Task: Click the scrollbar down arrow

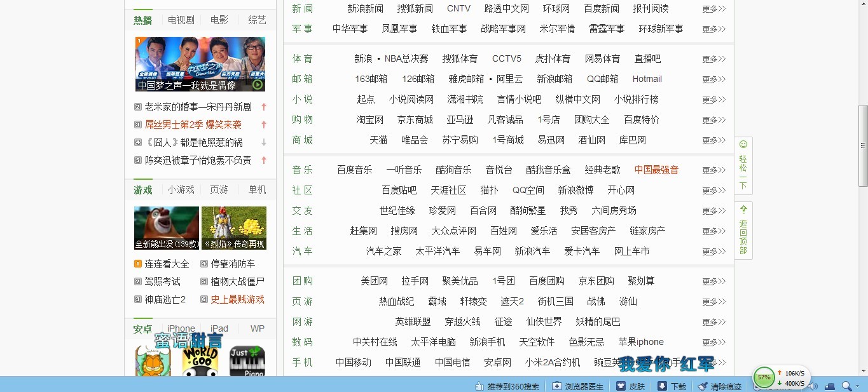Action: (x=863, y=371)
